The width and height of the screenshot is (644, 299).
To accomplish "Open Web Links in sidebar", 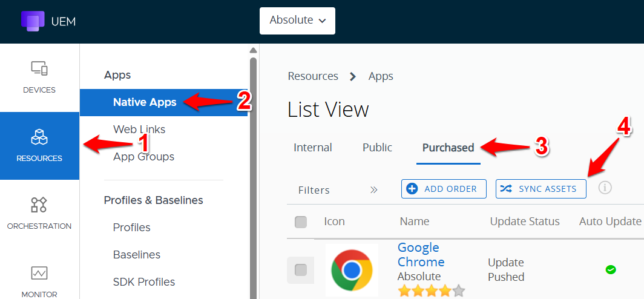I will click(x=139, y=130).
